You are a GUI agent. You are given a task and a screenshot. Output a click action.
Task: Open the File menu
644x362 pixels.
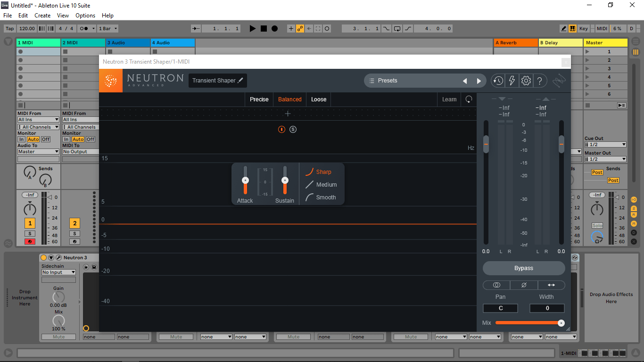[8, 16]
